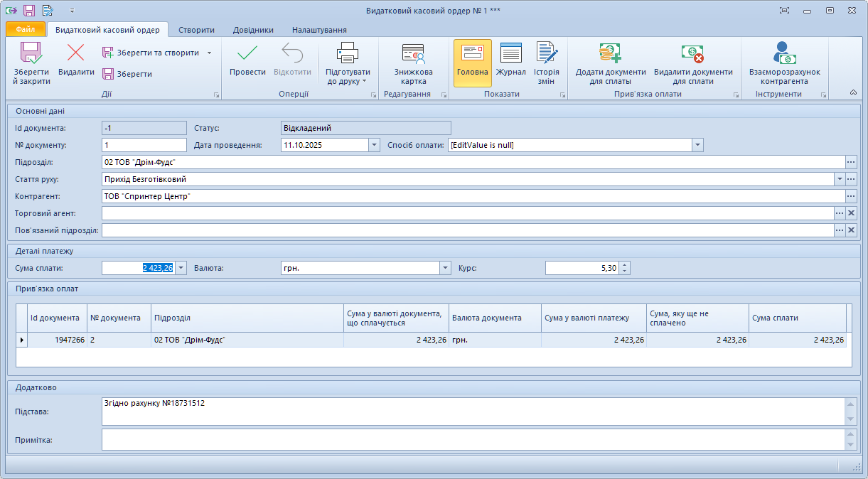The width and height of the screenshot is (868, 479).
Task: Show the Журнал view
Action: click(x=510, y=53)
